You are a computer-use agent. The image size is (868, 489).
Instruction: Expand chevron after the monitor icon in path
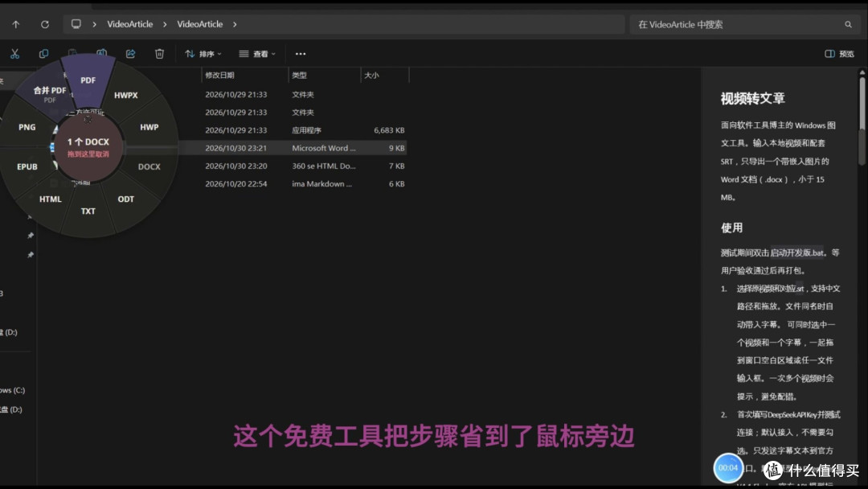tap(95, 24)
